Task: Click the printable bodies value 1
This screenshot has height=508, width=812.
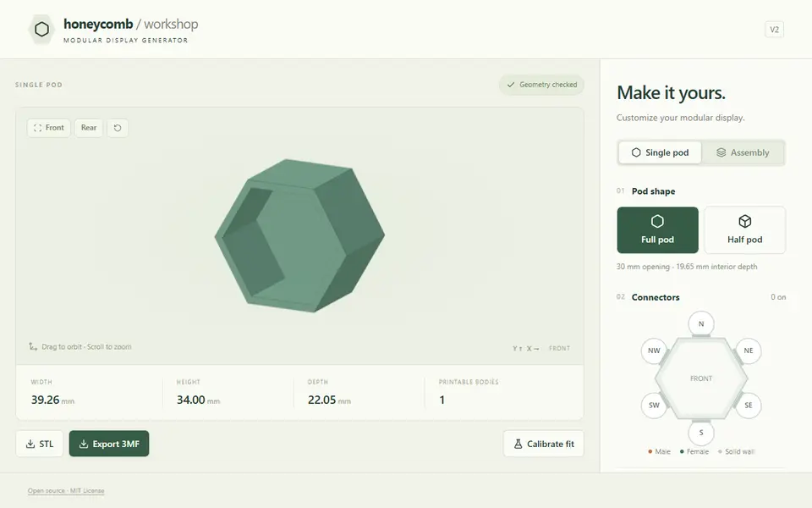Action: point(442,400)
